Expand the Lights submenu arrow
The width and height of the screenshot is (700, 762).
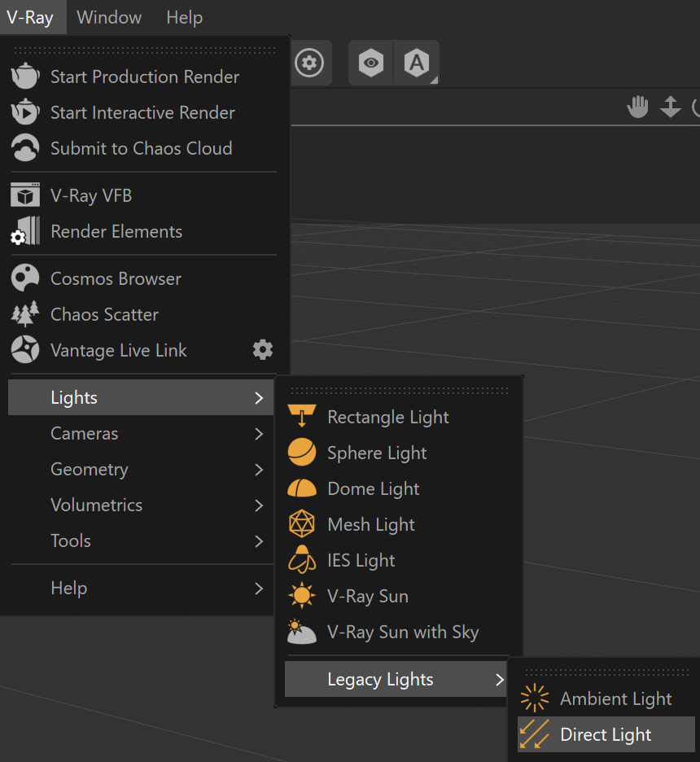[x=259, y=398]
